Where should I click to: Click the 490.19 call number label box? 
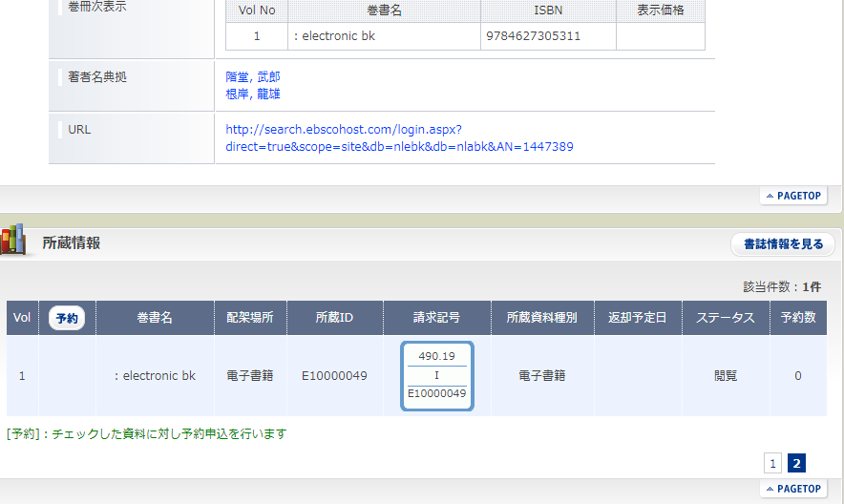point(436,375)
